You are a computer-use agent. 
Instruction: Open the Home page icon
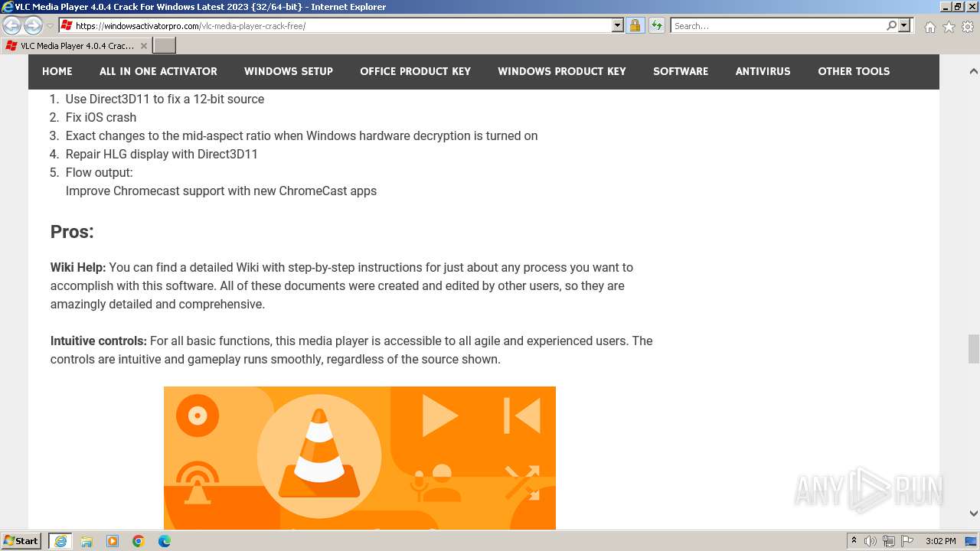click(x=929, y=27)
